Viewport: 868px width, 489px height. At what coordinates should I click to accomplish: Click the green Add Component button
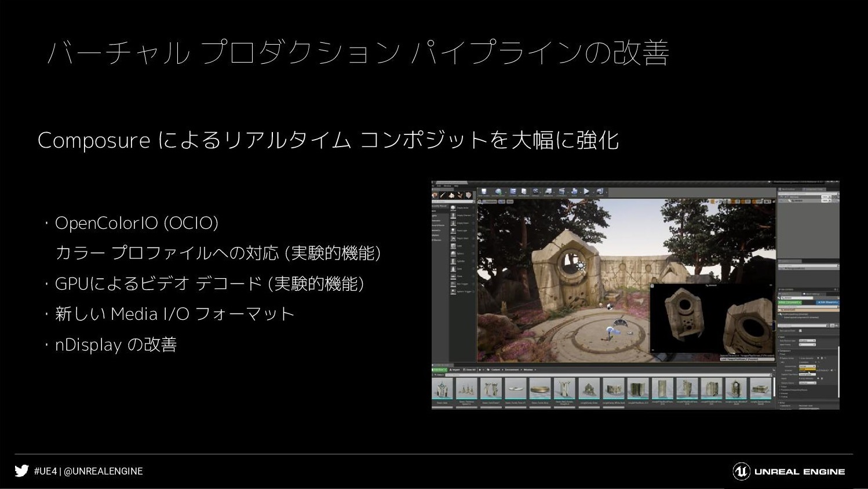point(789,302)
